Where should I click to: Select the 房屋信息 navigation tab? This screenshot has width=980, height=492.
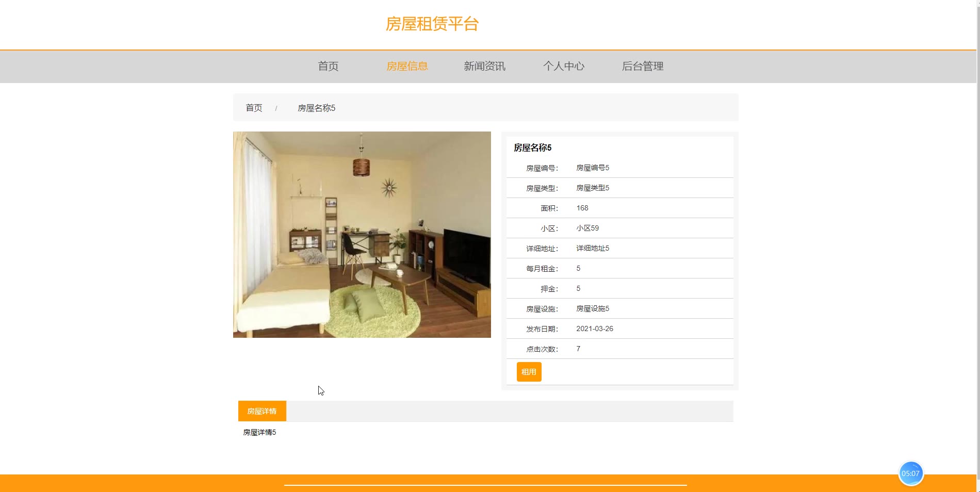[407, 66]
